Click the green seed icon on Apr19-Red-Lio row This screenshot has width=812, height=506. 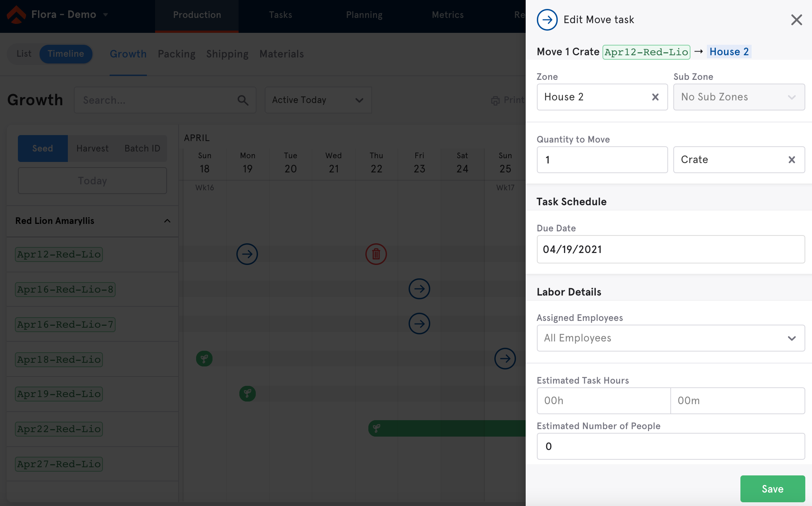click(248, 393)
